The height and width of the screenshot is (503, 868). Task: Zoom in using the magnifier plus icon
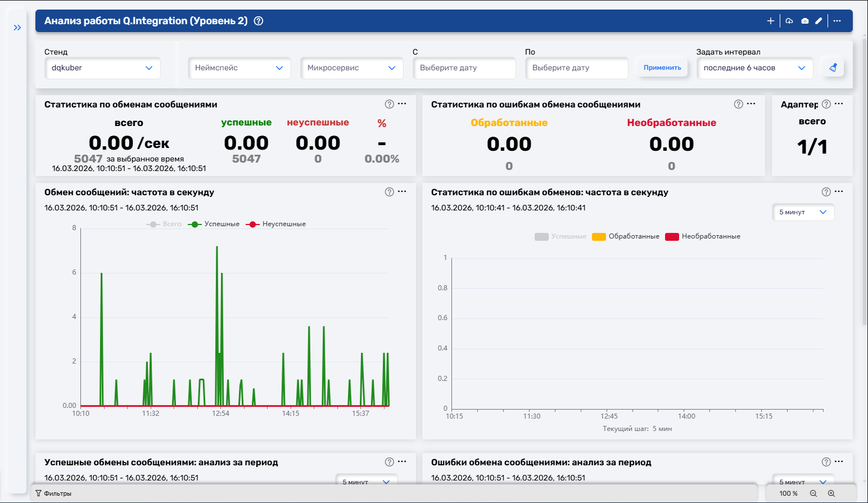831,493
